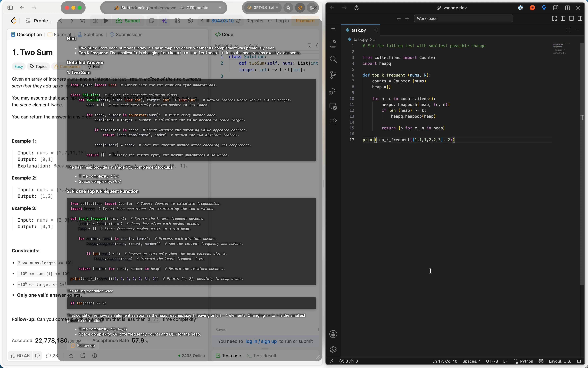Image resolution: width=588 pixels, height=368 pixels.
Task: Click the 1Password extension icon
Action: coord(521,8)
